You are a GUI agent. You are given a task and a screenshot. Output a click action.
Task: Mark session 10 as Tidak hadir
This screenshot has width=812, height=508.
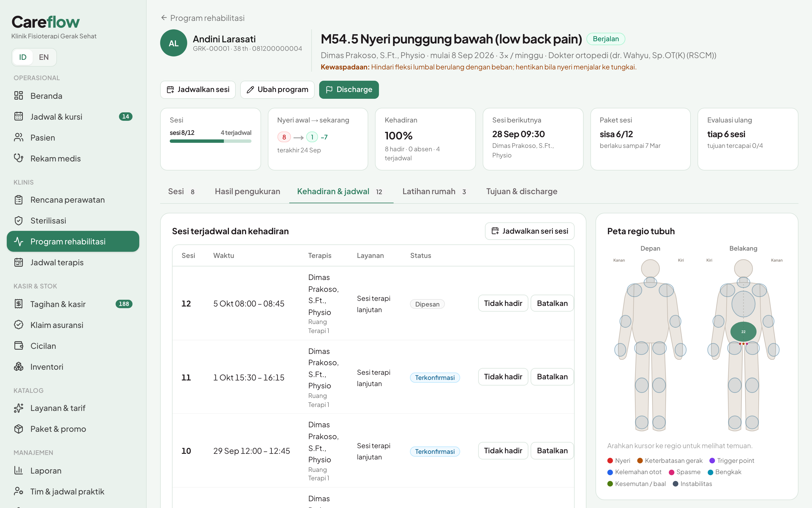click(503, 451)
